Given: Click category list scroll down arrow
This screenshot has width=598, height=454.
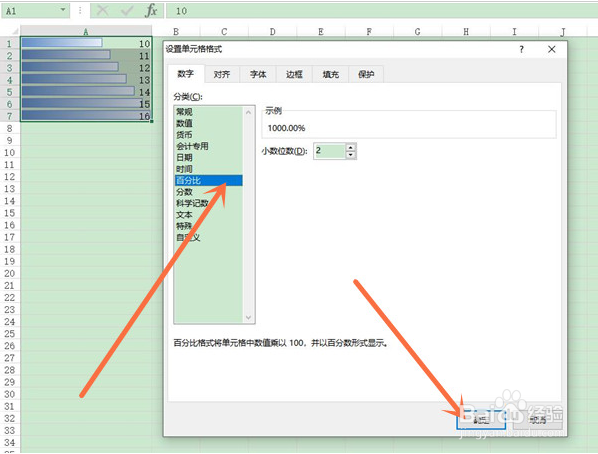Looking at the screenshot, I should click(x=249, y=317).
